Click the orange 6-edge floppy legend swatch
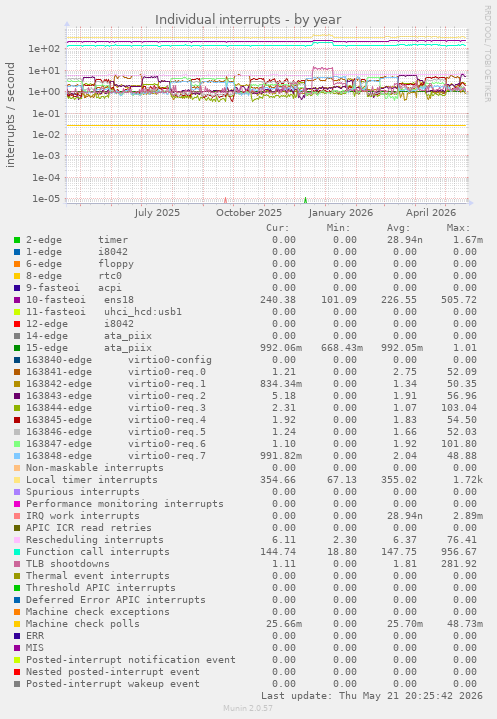 tap(17, 264)
